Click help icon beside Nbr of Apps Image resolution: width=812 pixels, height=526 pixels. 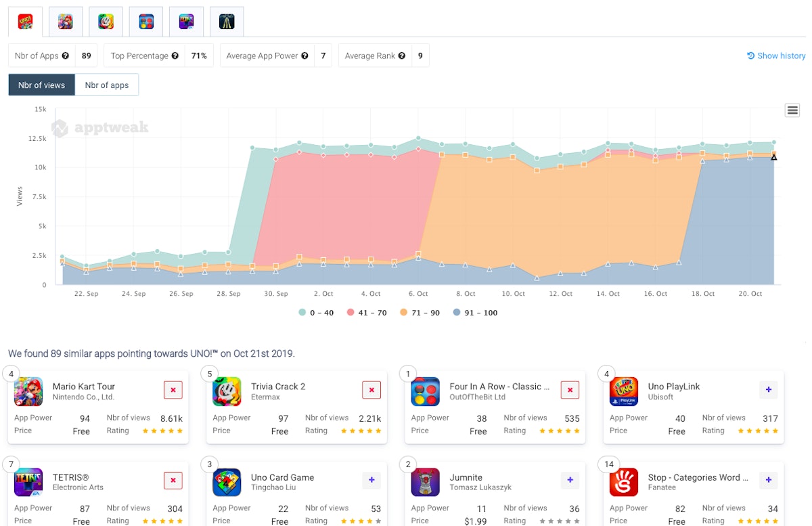click(66, 56)
